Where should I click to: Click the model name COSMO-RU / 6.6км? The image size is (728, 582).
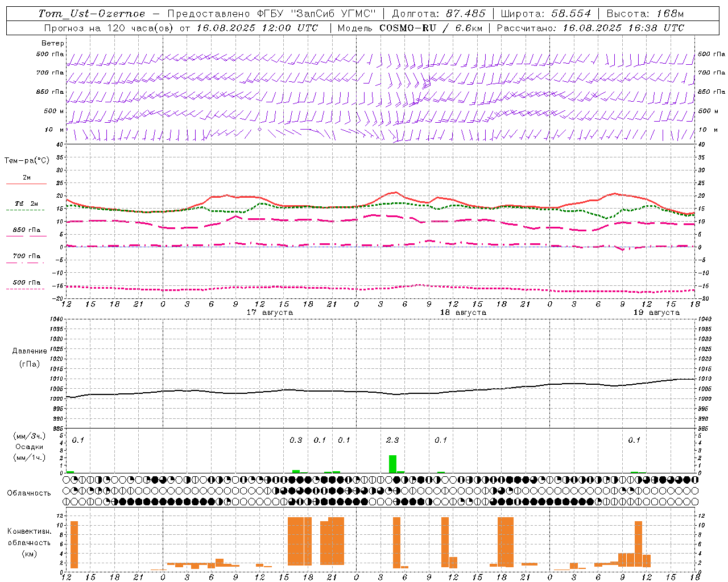pyautogui.click(x=431, y=28)
